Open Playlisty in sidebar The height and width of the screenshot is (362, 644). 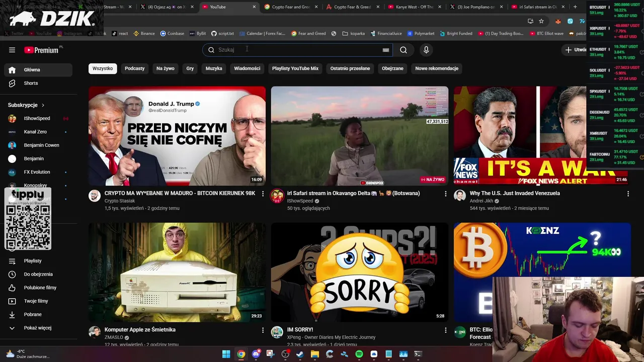38,261
